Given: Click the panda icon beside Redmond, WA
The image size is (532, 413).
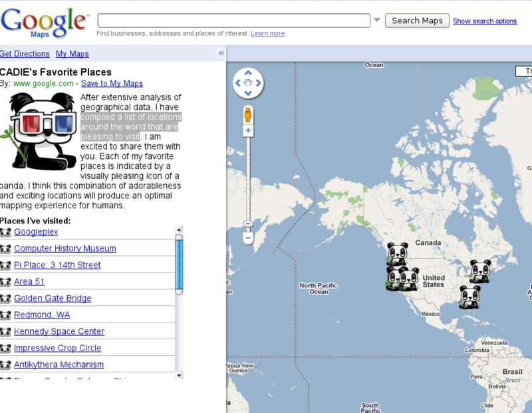Looking at the screenshot, I should (5, 316).
